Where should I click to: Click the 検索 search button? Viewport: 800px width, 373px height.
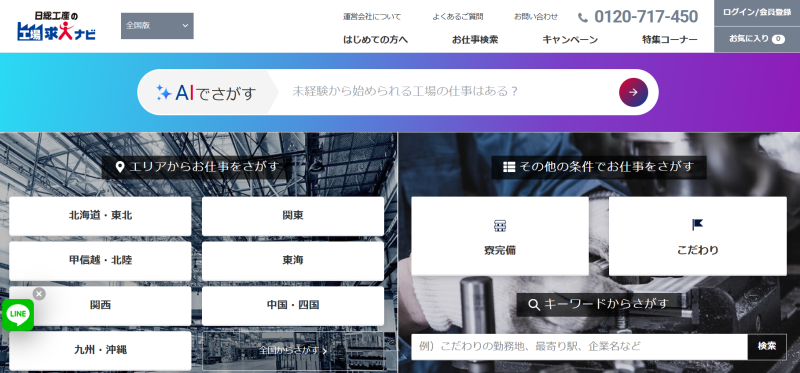point(767,347)
